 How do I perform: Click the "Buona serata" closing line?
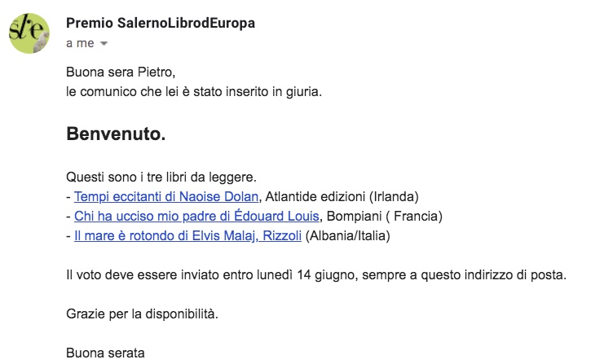click(x=105, y=353)
